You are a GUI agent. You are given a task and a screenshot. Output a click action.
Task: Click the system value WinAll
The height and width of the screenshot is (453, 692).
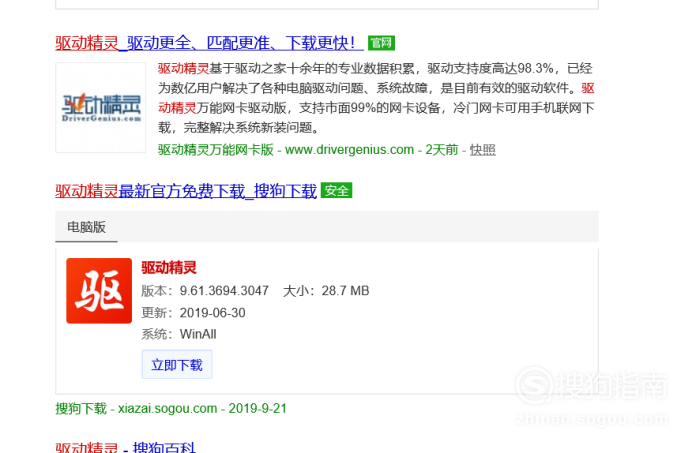198,334
